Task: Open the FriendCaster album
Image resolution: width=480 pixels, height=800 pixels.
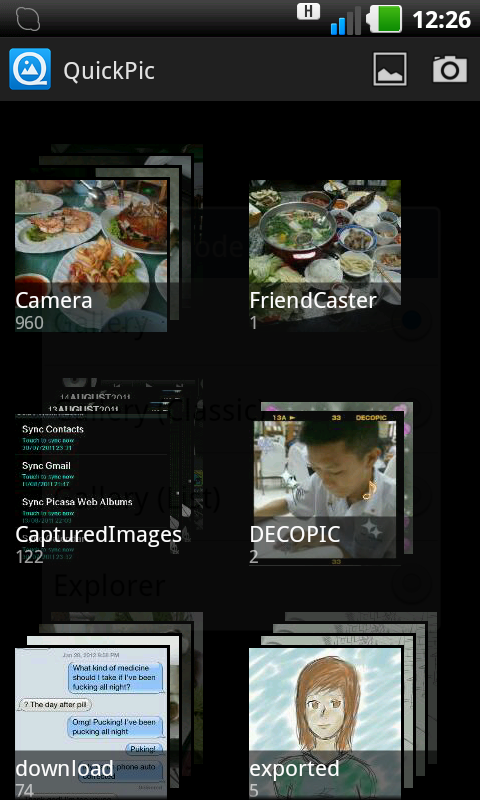Action: (x=325, y=256)
